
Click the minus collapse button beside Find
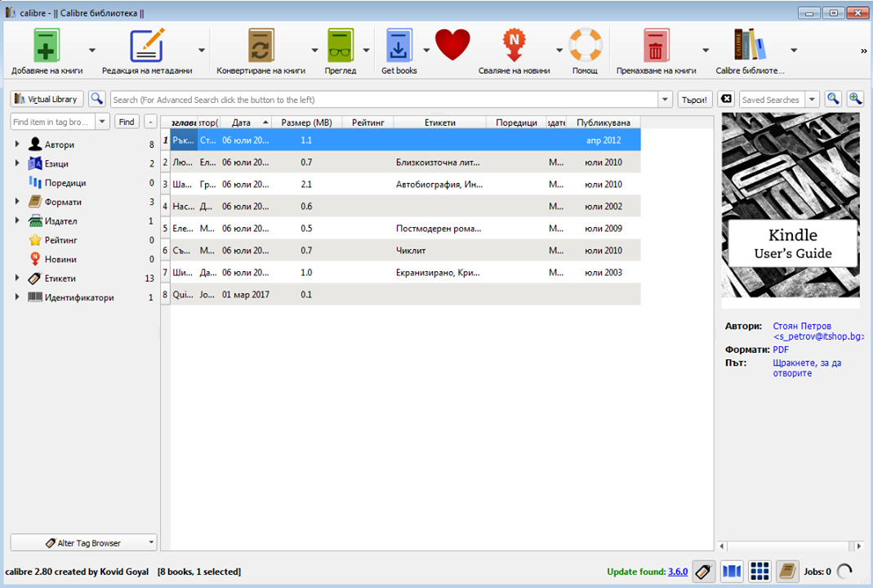click(150, 122)
